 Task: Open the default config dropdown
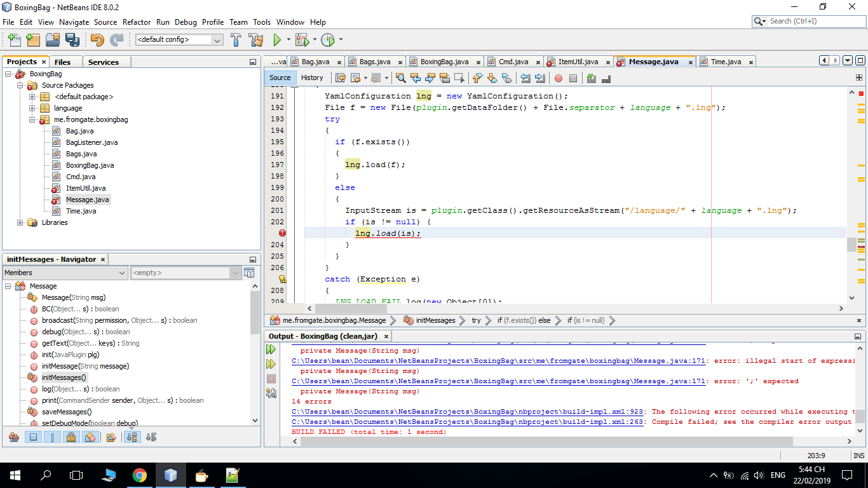coord(217,39)
